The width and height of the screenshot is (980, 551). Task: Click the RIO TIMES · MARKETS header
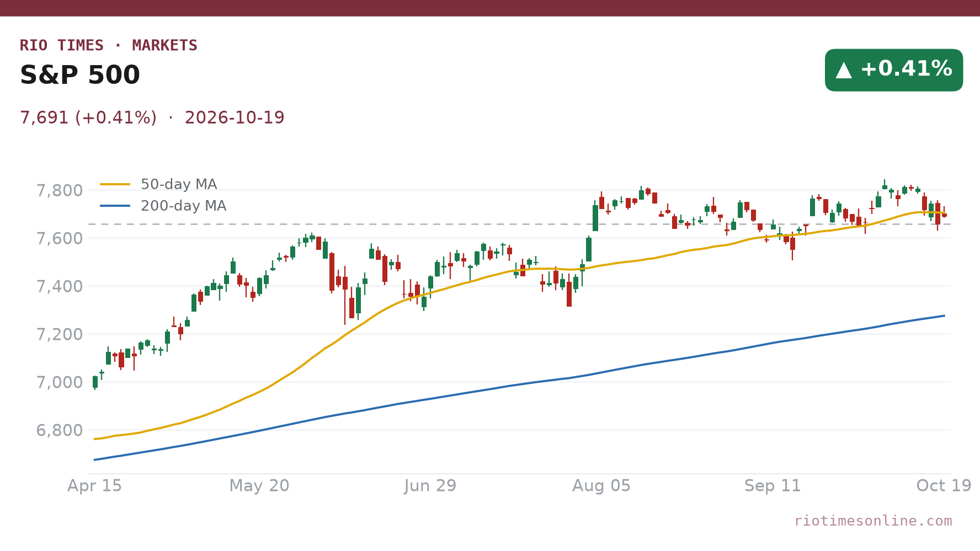coord(109,45)
